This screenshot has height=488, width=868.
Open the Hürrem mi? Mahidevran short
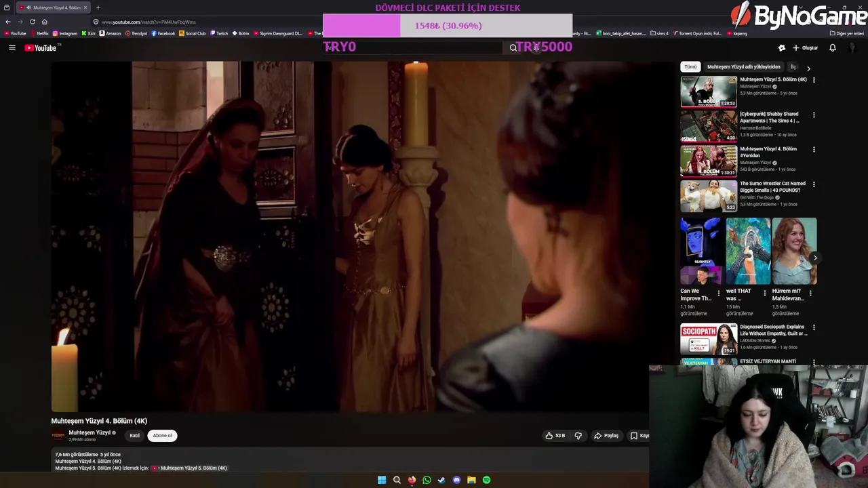pos(794,251)
